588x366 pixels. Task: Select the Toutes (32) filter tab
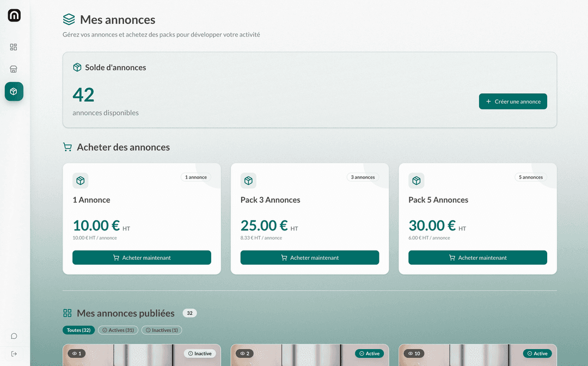(x=79, y=330)
